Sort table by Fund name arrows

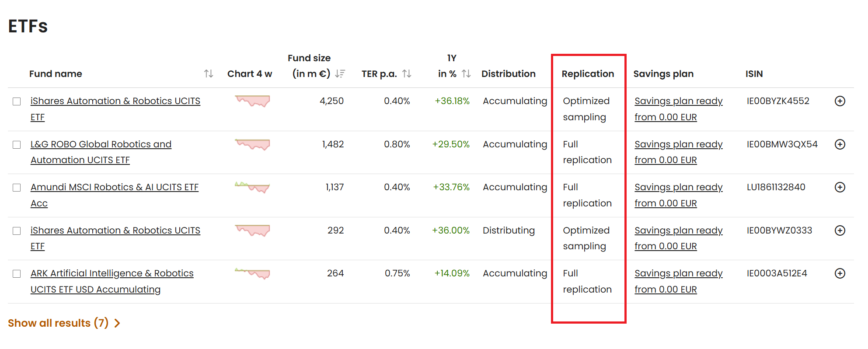pyautogui.click(x=209, y=74)
